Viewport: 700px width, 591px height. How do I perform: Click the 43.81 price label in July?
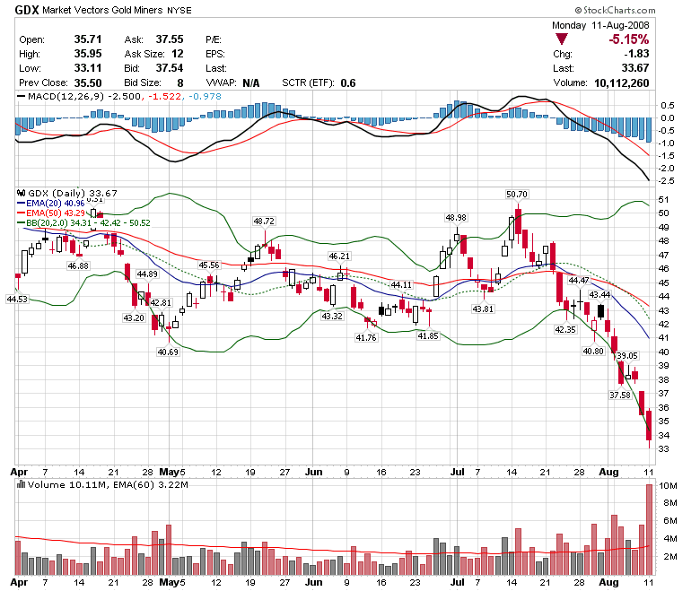coord(483,309)
